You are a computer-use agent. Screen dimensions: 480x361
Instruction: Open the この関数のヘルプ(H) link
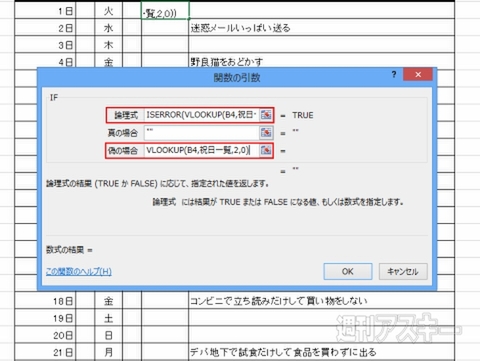click(x=79, y=272)
